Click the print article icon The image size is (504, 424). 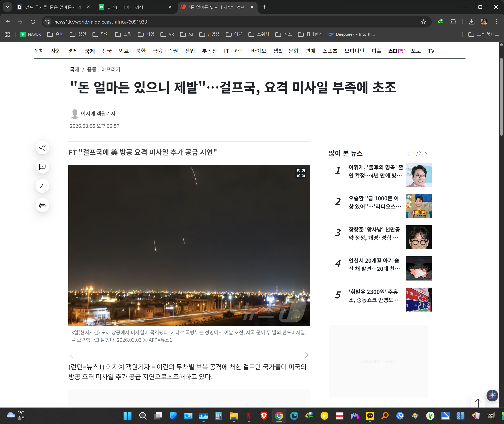[42, 206]
